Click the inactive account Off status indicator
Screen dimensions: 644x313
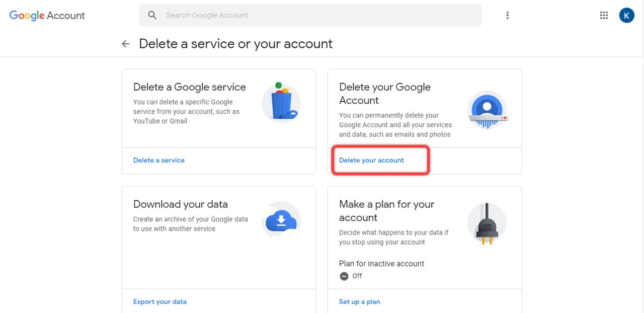coord(351,276)
